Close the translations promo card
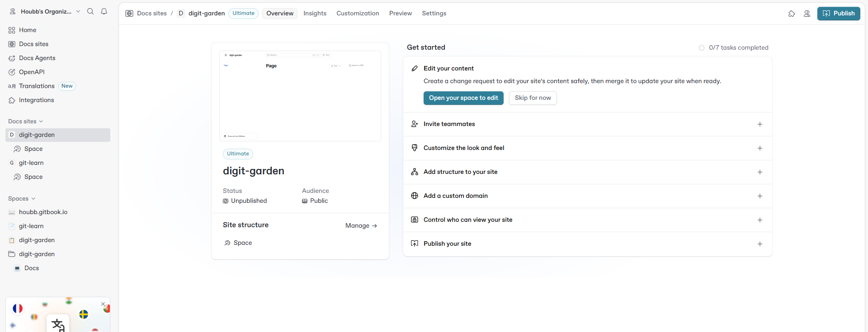The image size is (868, 332). point(103,304)
